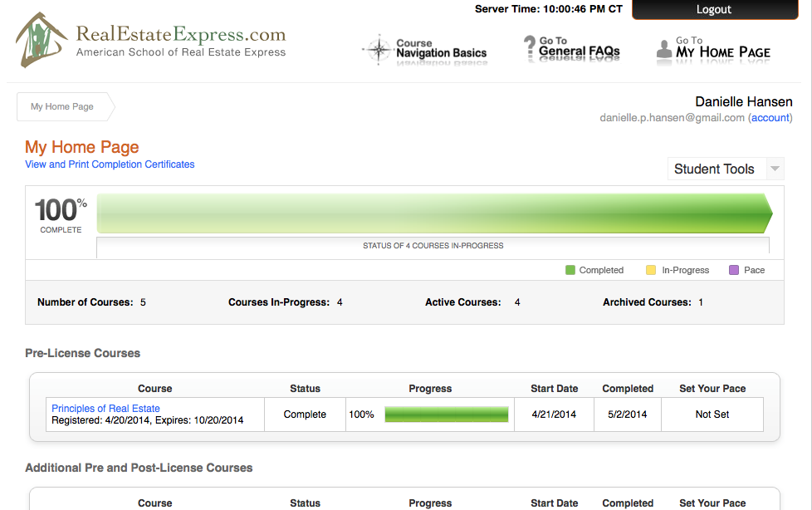This screenshot has height=510, width=812.
Task: Go to General FAQs
Action: pos(579,47)
